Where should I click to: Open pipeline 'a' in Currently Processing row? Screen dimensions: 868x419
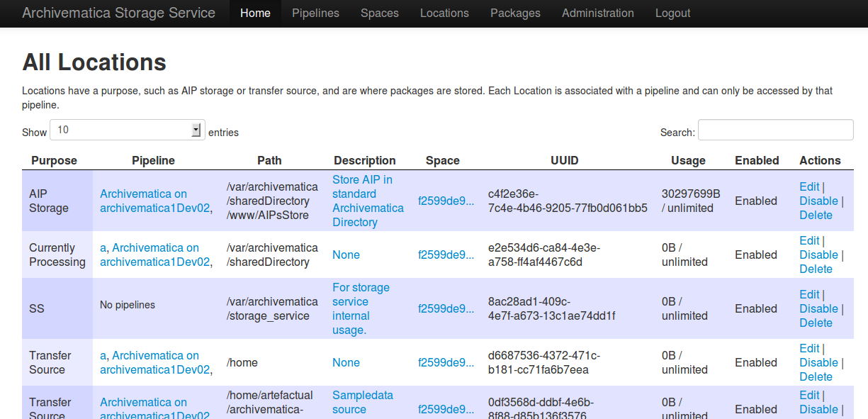(x=103, y=248)
